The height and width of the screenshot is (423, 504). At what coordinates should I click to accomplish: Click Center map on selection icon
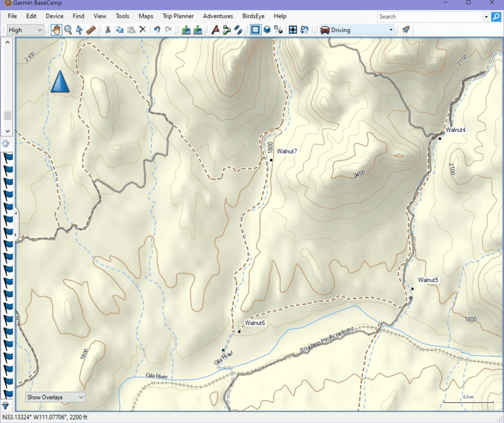point(293,30)
